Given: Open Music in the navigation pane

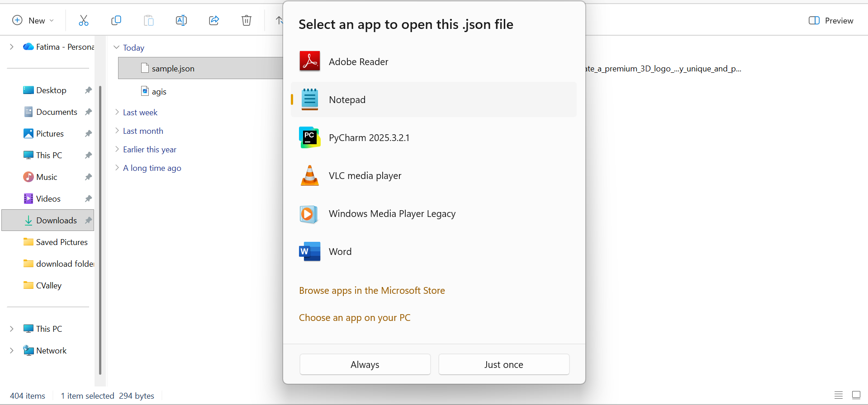Looking at the screenshot, I should click(40, 177).
